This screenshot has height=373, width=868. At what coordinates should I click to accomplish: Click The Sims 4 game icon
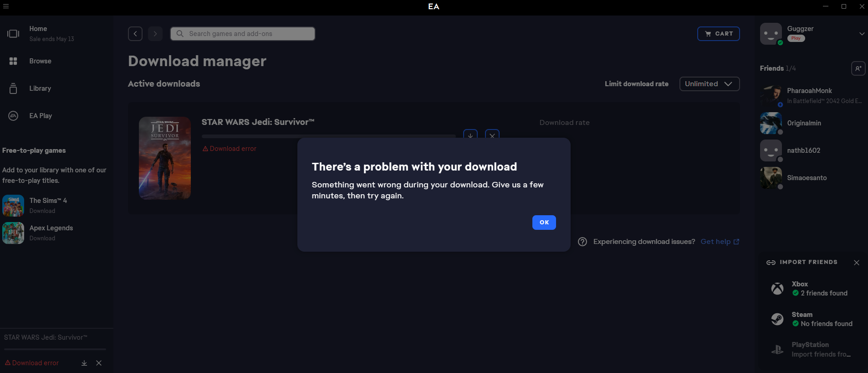pyautogui.click(x=13, y=206)
